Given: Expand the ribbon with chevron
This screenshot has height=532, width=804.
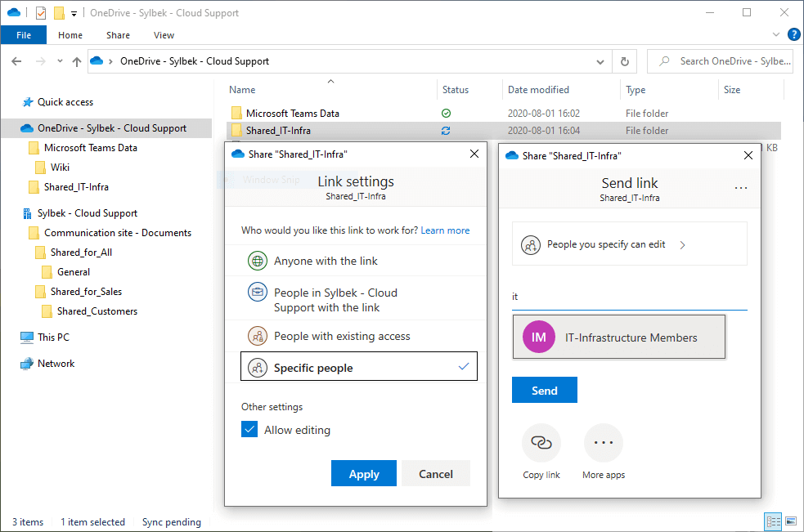Looking at the screenshot, I should click(776, 34).
